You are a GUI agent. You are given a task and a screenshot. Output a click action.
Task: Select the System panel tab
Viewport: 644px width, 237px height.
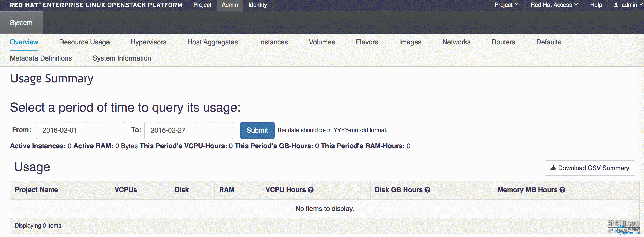[x=21, y=23]
